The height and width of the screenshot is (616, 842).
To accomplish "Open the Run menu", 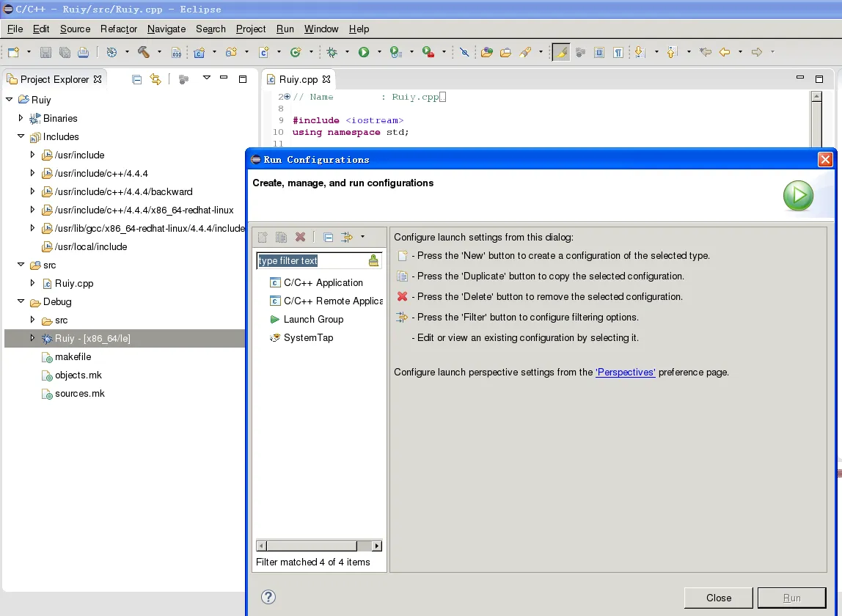I will [285, 29].
